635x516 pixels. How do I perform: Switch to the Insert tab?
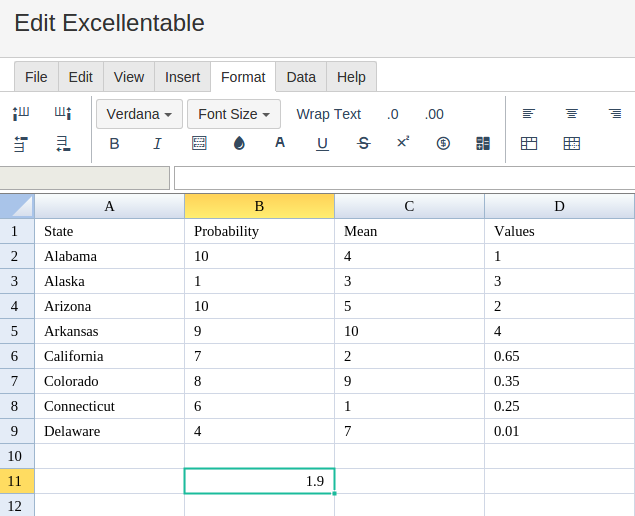coord(182,77)
